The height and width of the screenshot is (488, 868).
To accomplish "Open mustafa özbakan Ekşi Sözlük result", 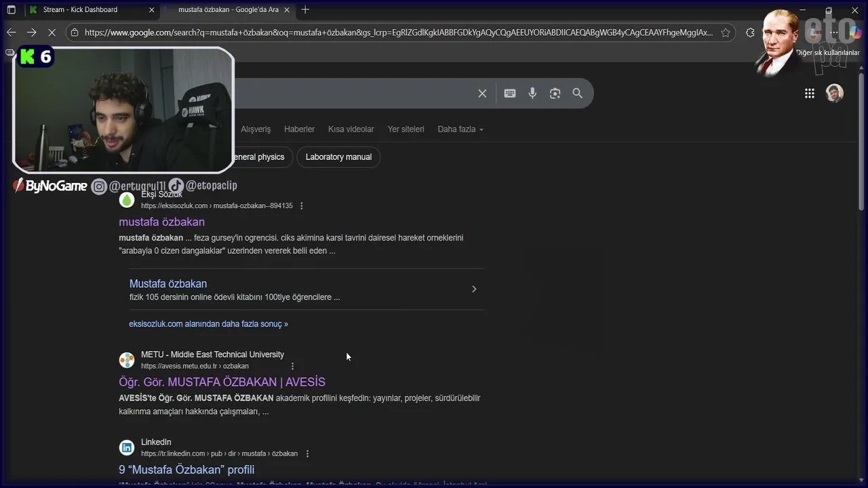I will 161,222.
